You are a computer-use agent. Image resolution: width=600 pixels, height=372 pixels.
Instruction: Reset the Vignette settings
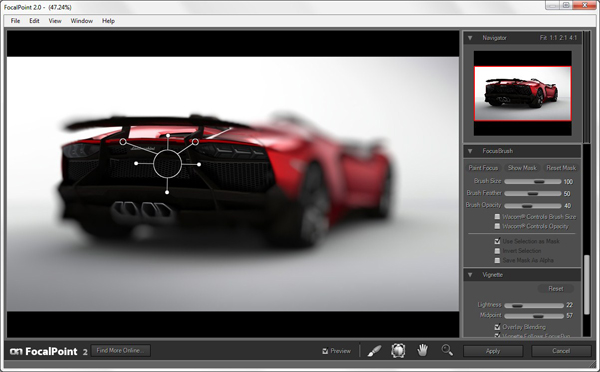pos(556,289)
